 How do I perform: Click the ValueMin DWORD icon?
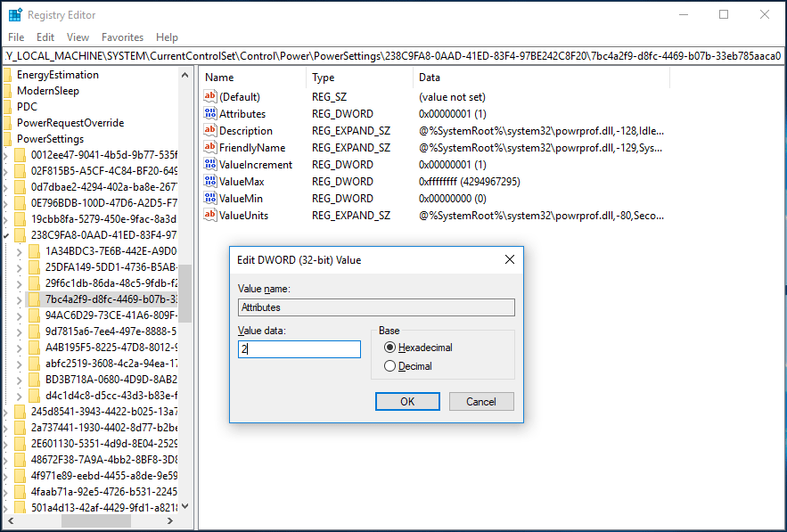(x=210, y=198)
